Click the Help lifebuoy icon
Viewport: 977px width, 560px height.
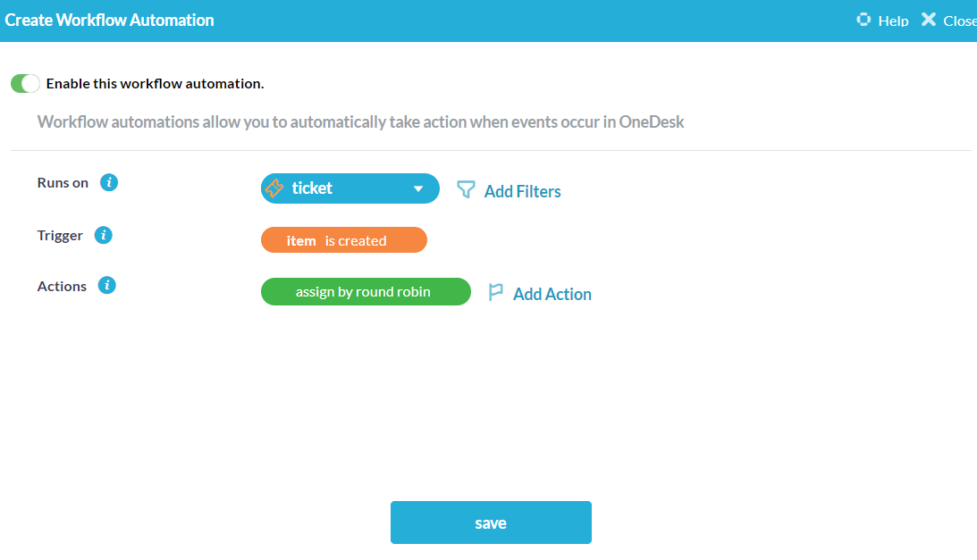[x=863, y=20]
